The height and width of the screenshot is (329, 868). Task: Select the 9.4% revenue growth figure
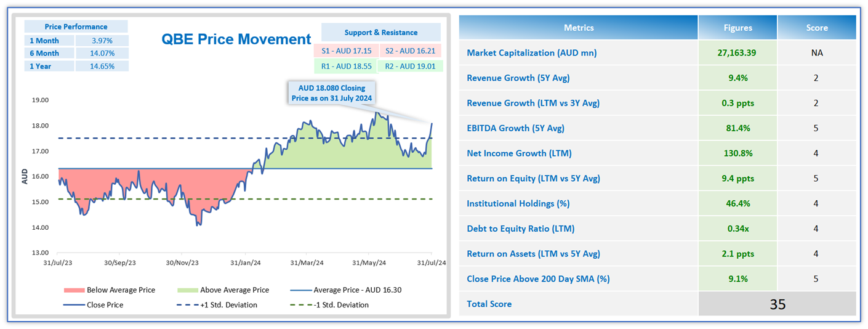click(x=737, y=78)
